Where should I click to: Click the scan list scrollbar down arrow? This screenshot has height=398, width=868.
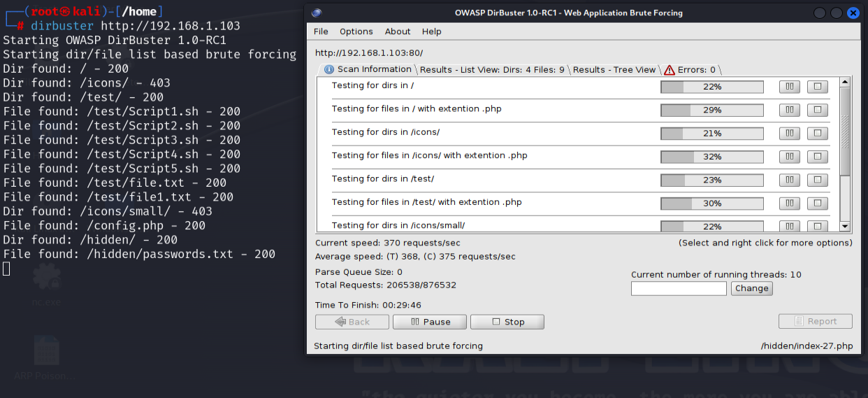click(x=845, y=227)
